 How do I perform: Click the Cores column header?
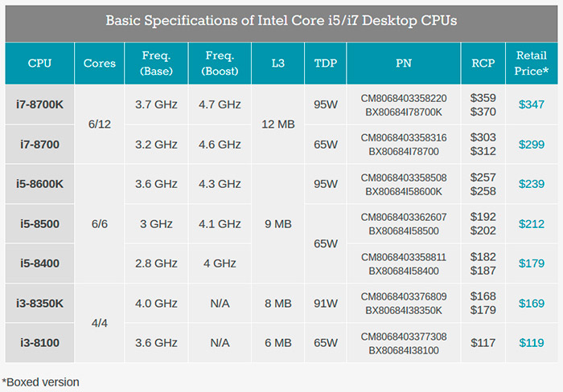point(100,63)
